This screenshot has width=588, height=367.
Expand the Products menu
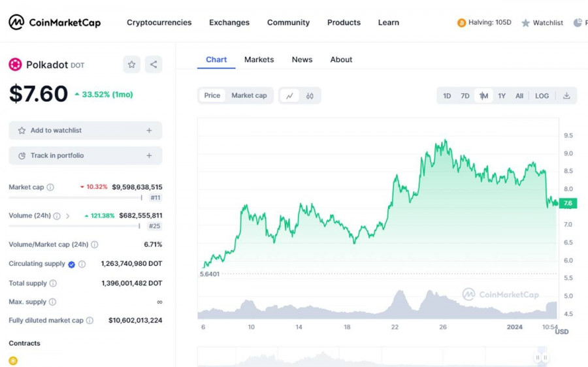point(344,22)
